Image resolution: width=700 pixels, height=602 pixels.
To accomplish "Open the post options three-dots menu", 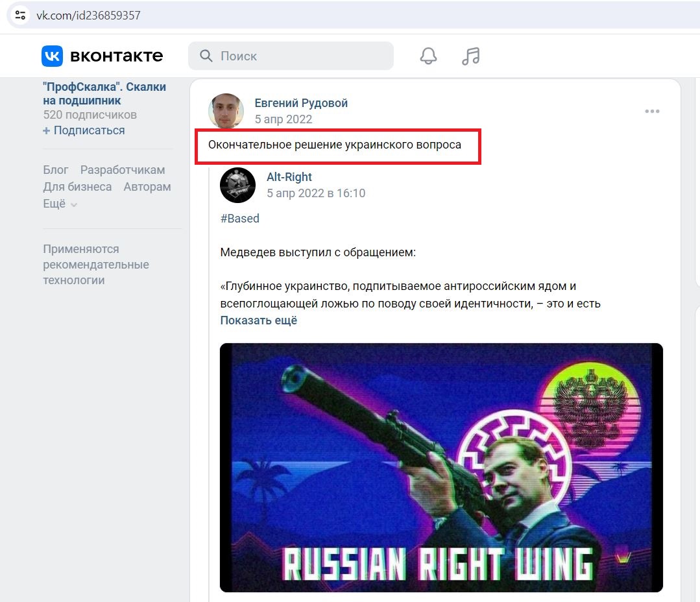I will (x=652, y=111).
